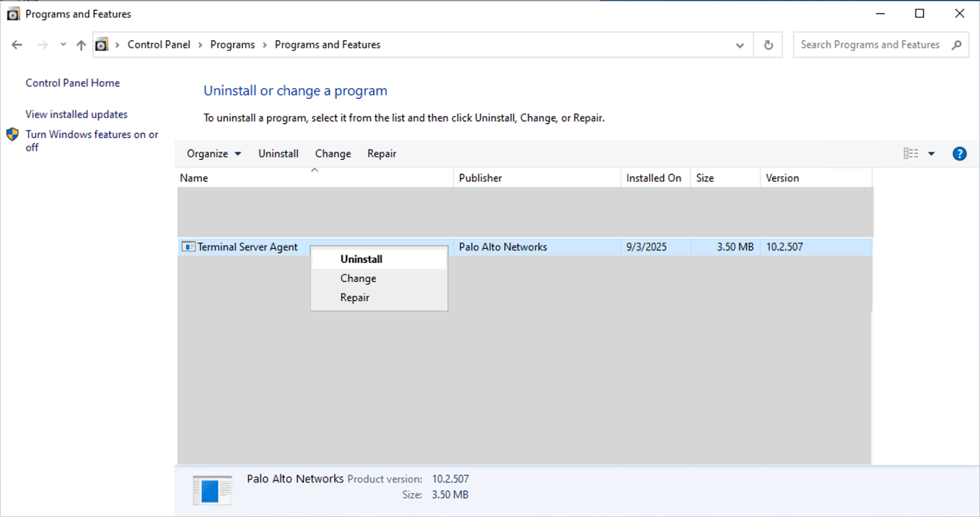The image size is (980, 517).
Task: Sort by the Version column header
Action: (816, 178)
